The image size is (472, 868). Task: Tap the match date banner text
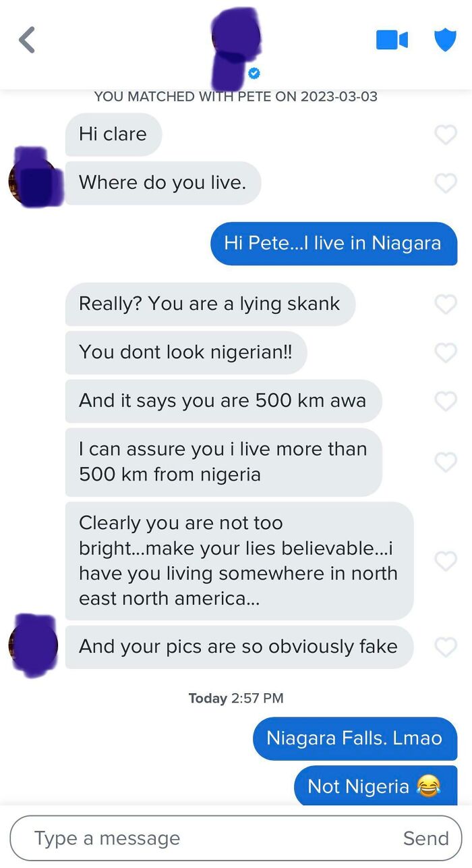coord(236,97)
